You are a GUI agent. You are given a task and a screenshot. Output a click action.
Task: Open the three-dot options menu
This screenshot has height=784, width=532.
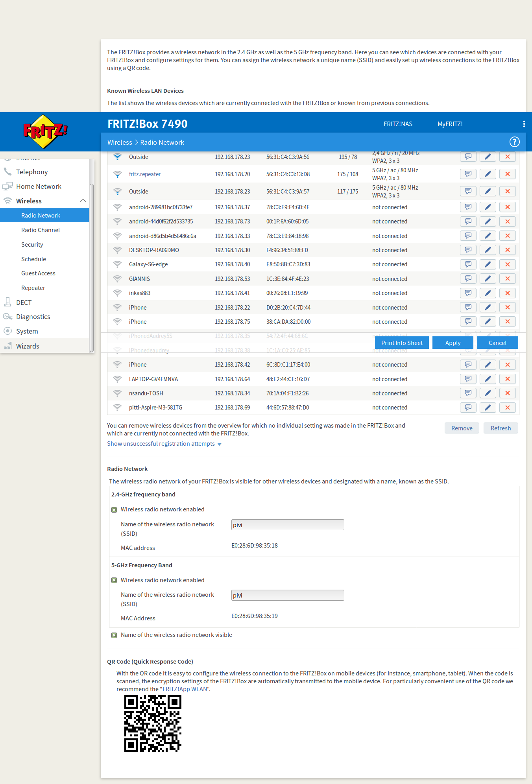pos(524,124)
